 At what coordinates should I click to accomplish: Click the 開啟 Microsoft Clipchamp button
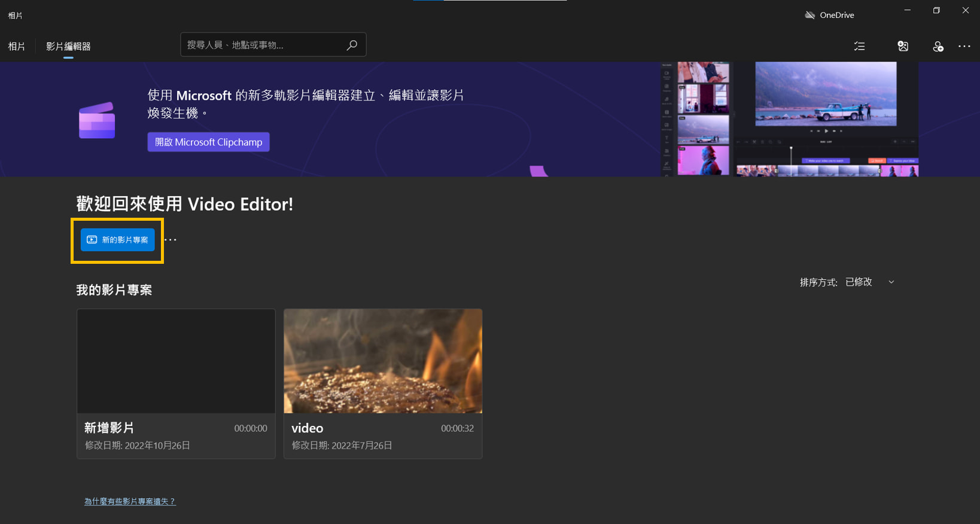coord(208,142)
